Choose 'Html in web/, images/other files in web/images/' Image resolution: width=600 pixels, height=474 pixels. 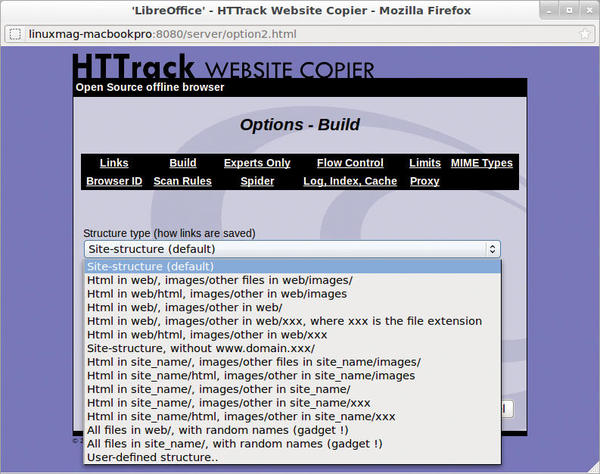(292, 280)
